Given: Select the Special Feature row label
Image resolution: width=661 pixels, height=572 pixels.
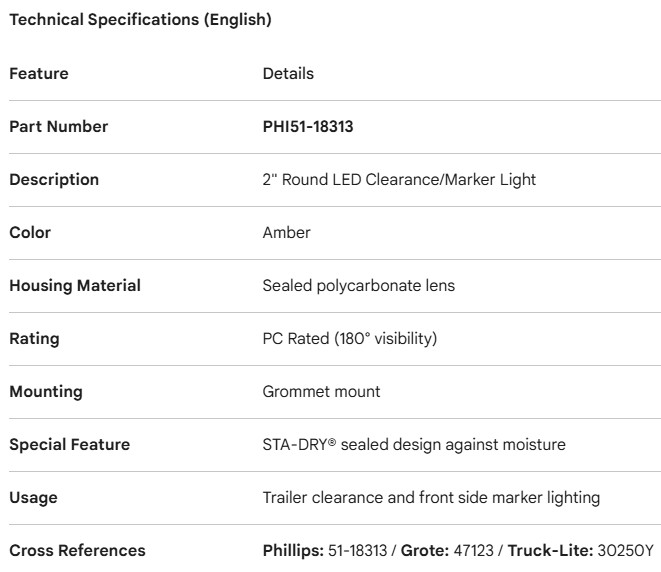Looking at the screenshot, I should (69, 445).
